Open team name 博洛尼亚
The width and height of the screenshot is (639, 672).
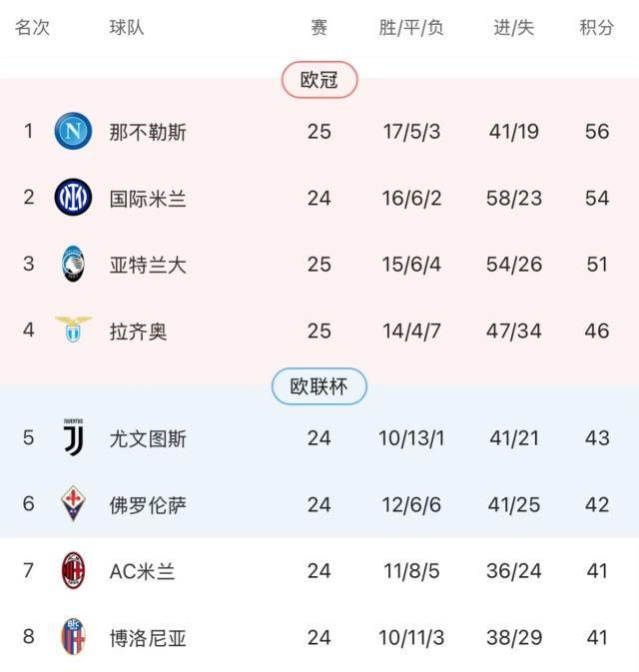(x=148, y=638)
